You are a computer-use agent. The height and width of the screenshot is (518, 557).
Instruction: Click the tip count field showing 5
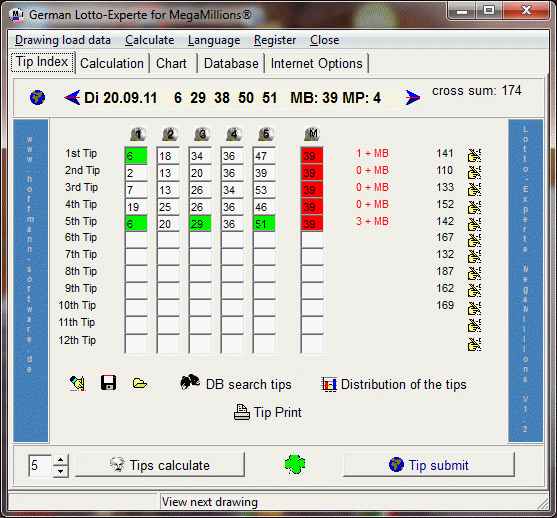41,465
